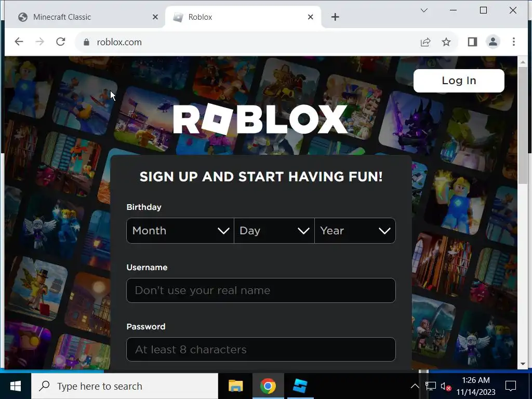Click the sign up heading text
The image size is (532, 399).
click(x=261, y=177)
